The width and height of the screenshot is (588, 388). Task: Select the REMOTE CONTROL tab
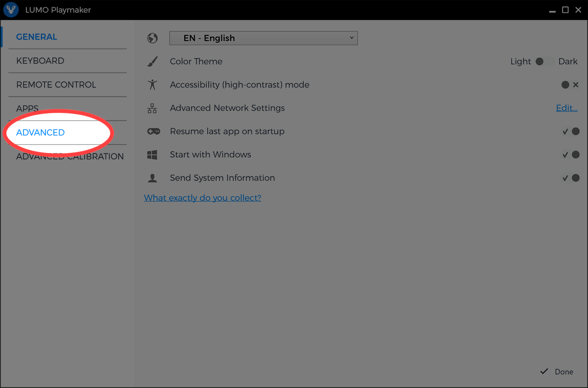56,85
